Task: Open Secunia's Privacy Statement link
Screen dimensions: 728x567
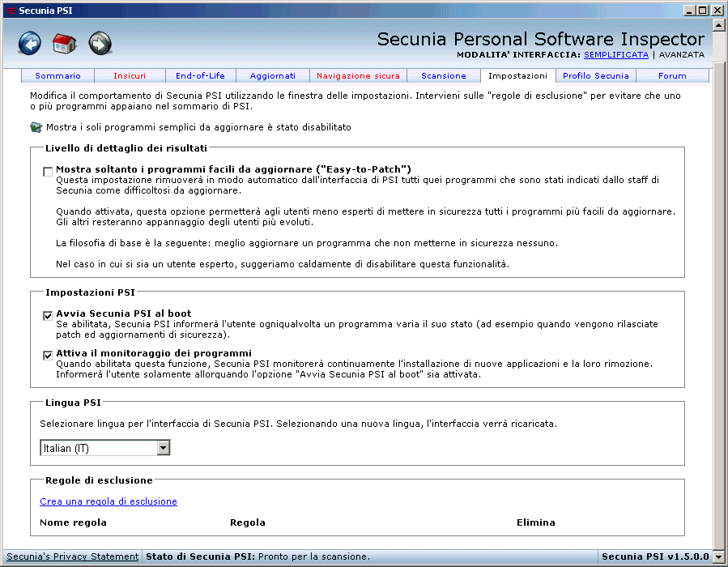Action: point(72,556)
